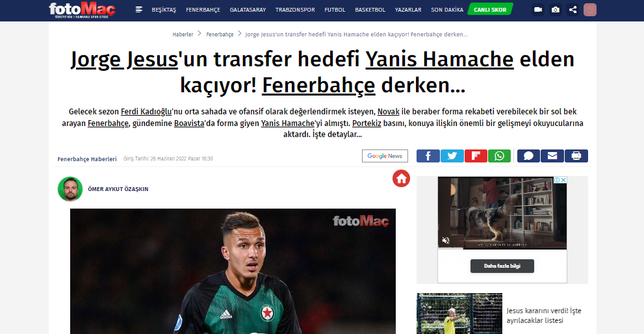Open the photo gallery camera icon
The height and width of the screenshot is (334, 644).
[555, 10]
